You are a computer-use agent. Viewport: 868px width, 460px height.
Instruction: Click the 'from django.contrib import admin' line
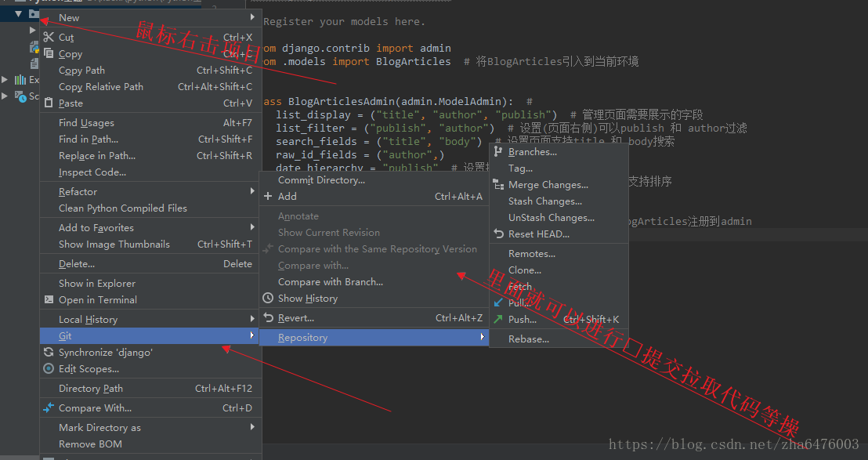click(357, 48)
